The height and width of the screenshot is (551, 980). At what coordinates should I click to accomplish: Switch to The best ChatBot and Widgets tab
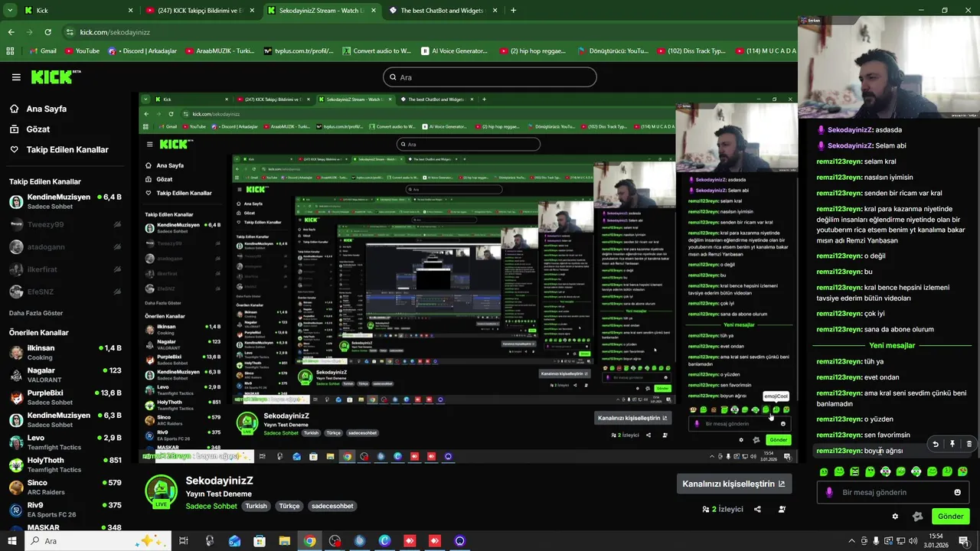[443, 11]
